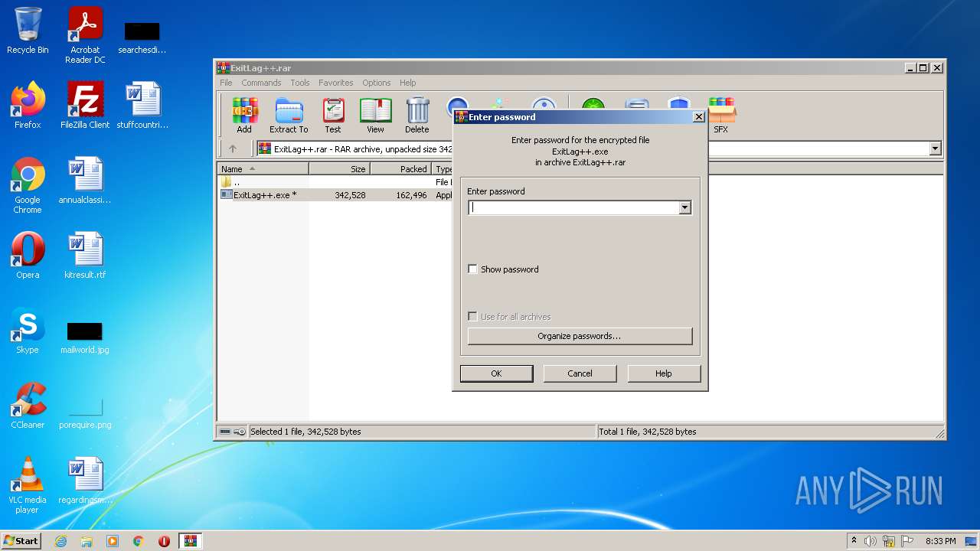980x551 pixels.
Task: Open the Recycle Bin desktop icon
Action: [28, 31]
